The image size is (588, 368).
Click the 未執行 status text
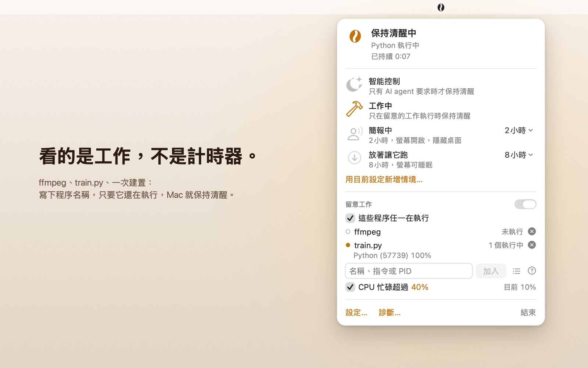click(x=512, y=231)
